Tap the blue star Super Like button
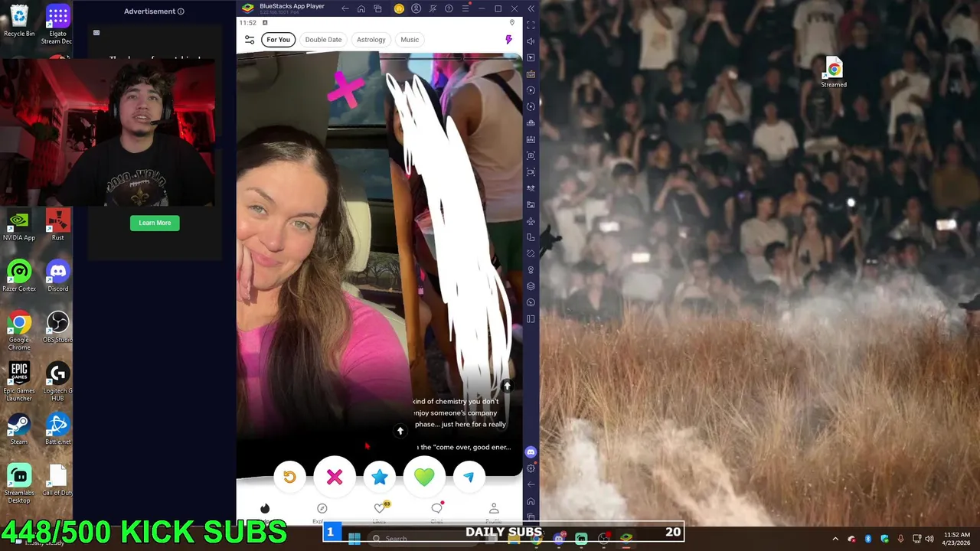 tap(379, 477)
